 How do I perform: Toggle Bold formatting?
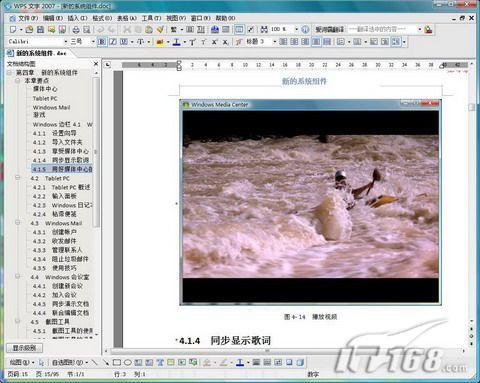coord(102,42)
